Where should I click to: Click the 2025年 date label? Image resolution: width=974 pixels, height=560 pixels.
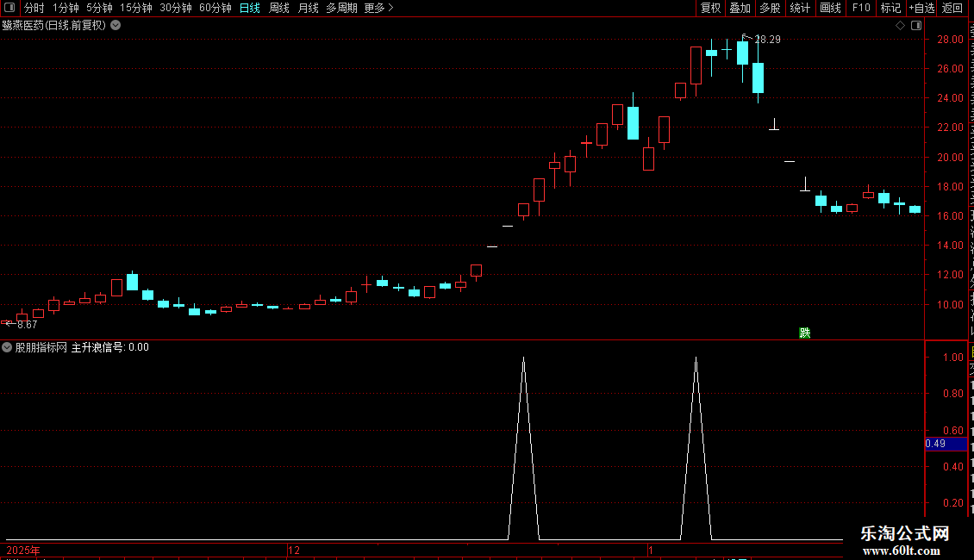coord(23,550)
